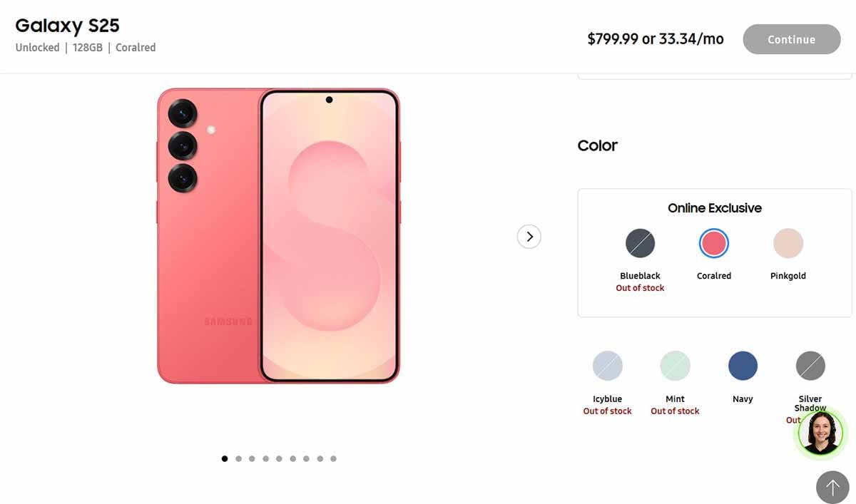The image size is (856, 504).
Task: Select the Blueblack color swatch
Action: [640, 244]
